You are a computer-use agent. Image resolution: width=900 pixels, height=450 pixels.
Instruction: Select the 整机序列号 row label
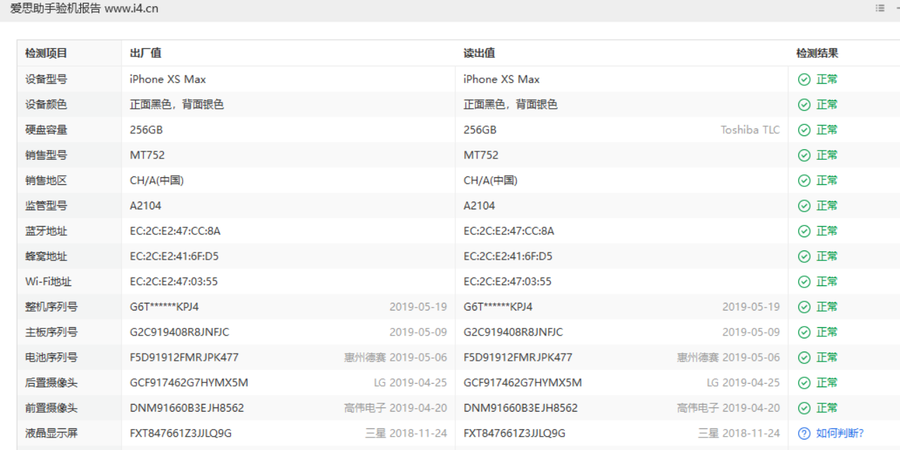point(51,307)
